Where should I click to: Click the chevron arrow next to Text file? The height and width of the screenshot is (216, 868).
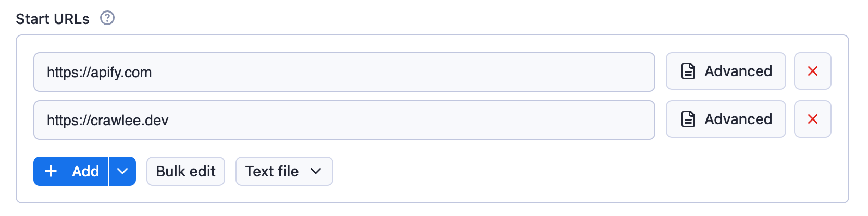316,171
